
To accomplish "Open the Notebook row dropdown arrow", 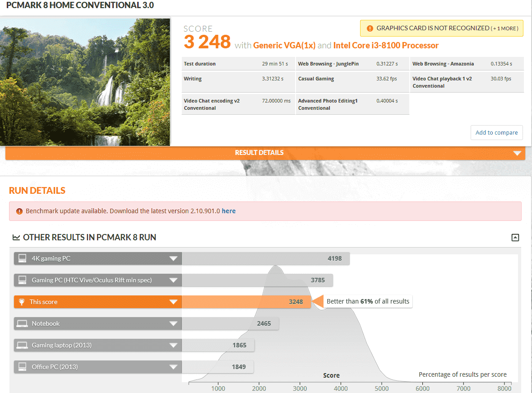I will [173, 324].
